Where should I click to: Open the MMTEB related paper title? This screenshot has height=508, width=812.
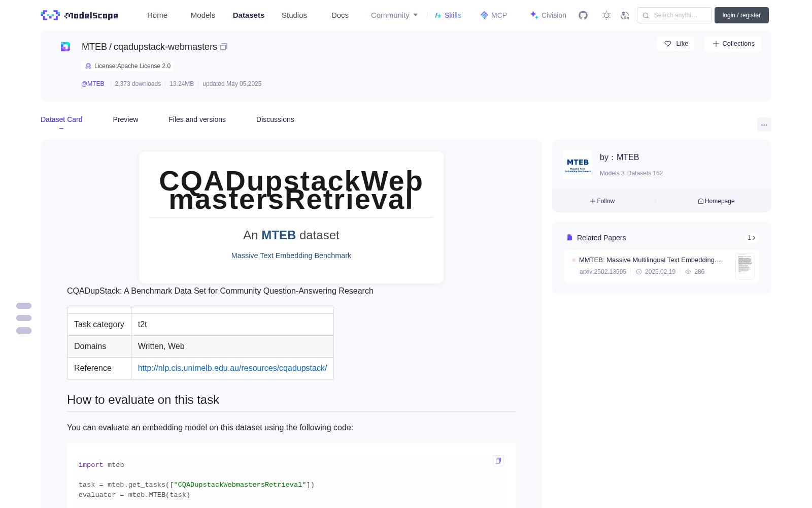click(650, 260)
